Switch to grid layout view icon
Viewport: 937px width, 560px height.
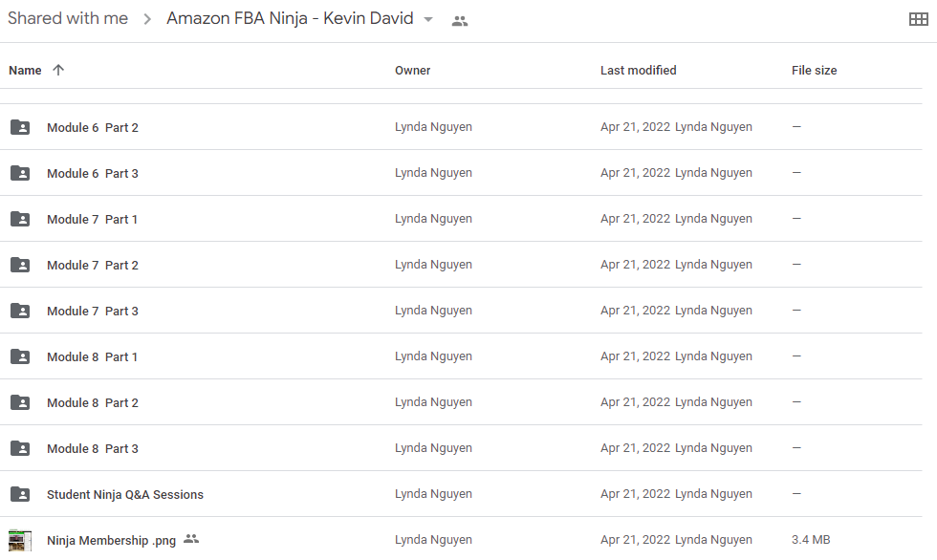918,19
